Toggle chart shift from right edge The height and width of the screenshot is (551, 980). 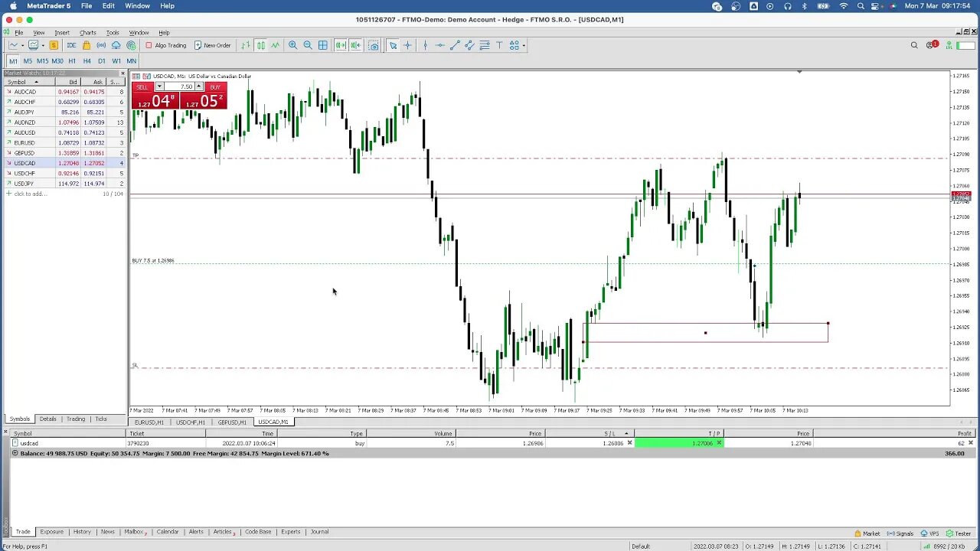coord(355,45)
